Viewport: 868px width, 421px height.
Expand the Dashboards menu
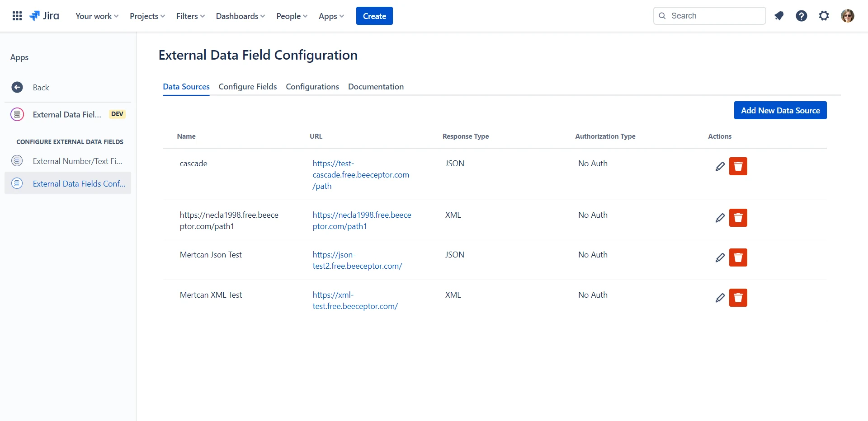tap(241, 16)
